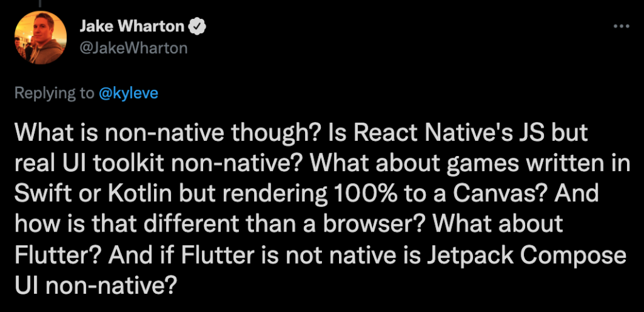Open the three-dot more options menu
Image resolution: width=644 pixels, height=312 pixels.
tap(621, 26)
